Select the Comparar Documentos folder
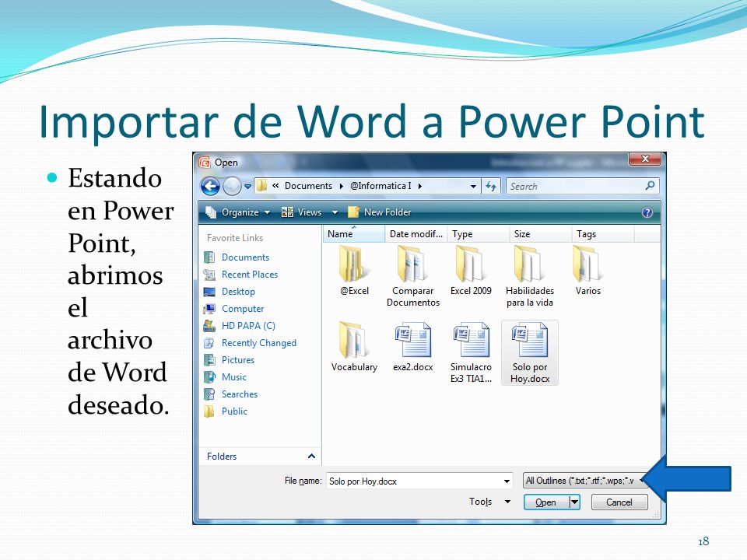Viewport: 747px width, 560px height. (412, 276)
